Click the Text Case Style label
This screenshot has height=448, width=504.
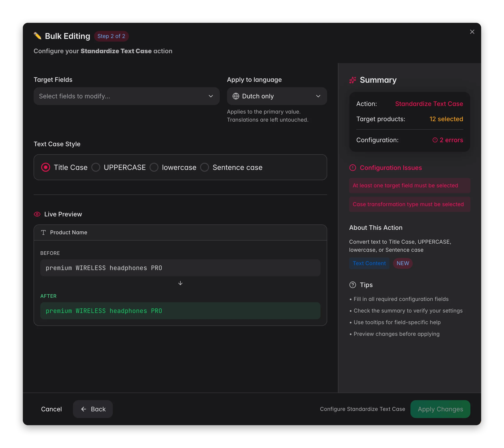pyautogui.click(x=57, y=144)
